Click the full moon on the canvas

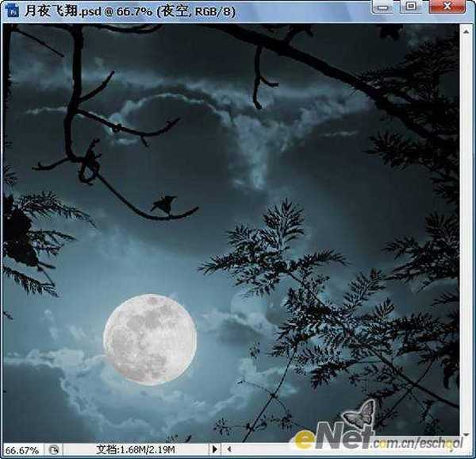(149, 339)
